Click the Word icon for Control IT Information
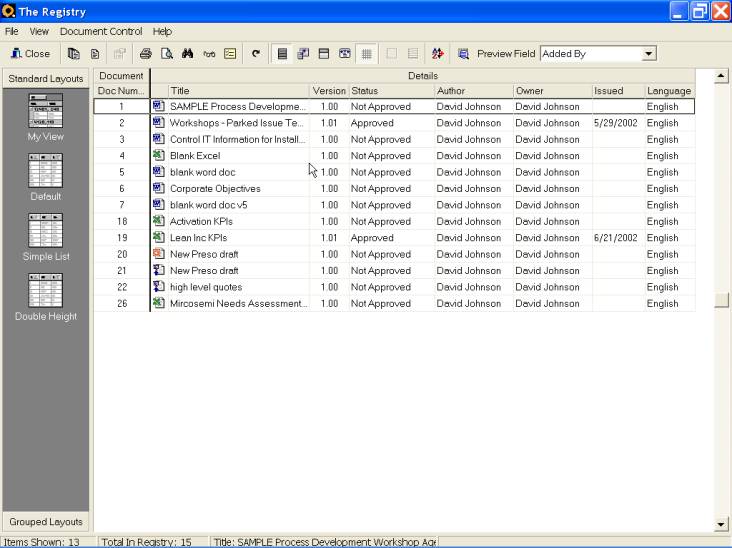 click(x=159, y=139)
